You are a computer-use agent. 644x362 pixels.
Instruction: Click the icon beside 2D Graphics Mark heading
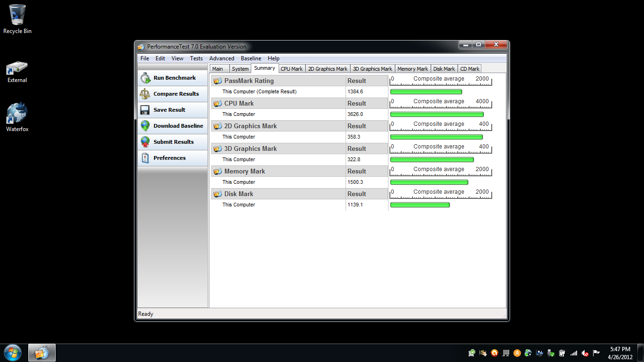[x=218, y=126]
